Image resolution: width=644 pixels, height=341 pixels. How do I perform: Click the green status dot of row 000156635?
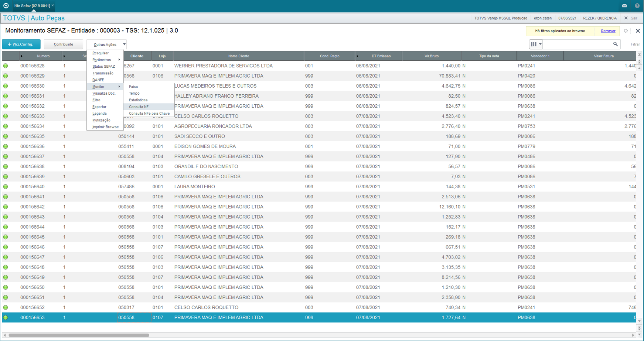[x=6, y=136]
